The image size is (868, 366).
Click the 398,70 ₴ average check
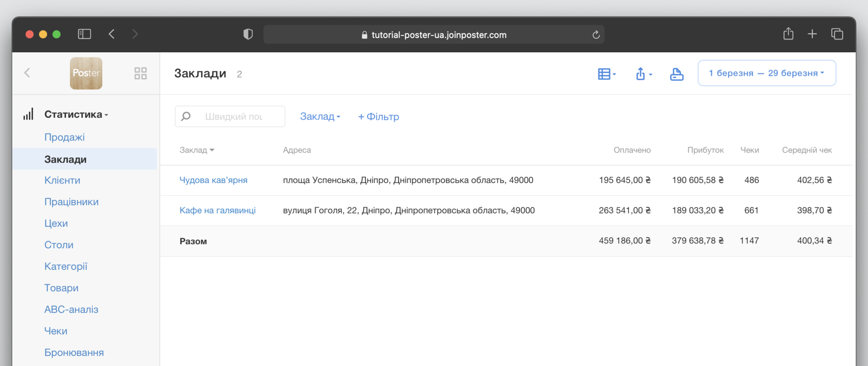815,210
